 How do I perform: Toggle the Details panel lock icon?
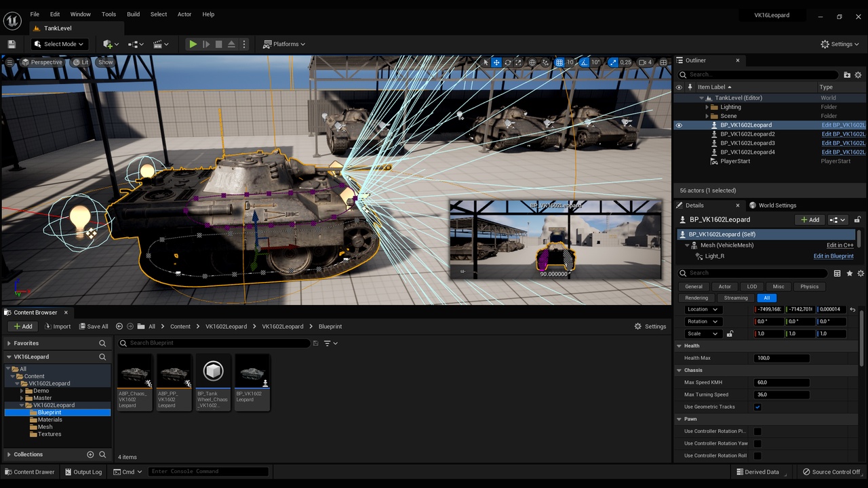[857, 220]
